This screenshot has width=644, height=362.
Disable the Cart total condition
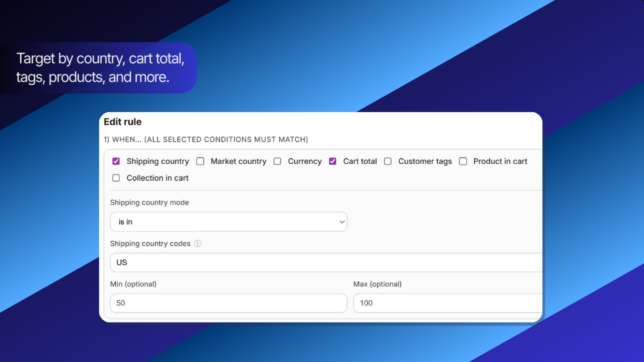tap(332, 161)
